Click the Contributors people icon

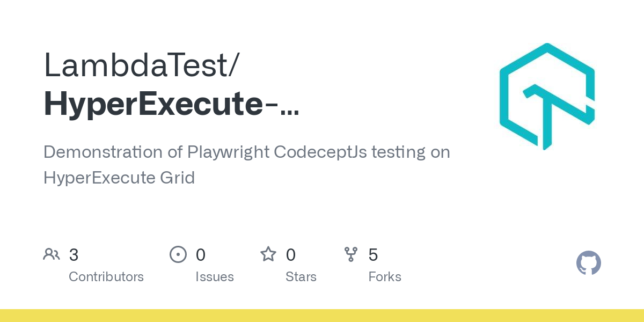click(x=52, y=254)
